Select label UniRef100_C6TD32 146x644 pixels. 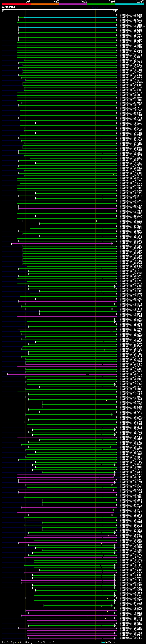tap(131, 67)
